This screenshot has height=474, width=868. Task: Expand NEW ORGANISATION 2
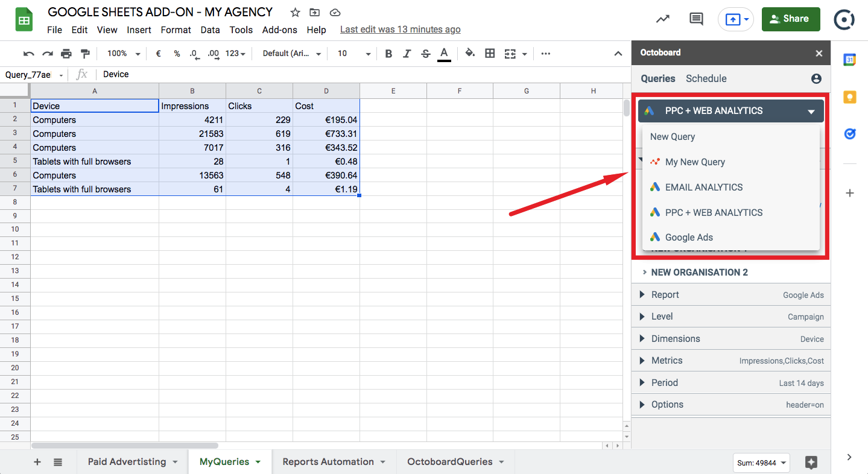(731, 273)
